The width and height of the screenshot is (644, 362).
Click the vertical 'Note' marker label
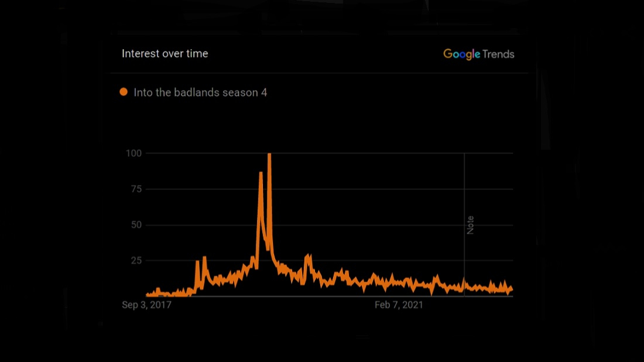click(x=470, y=225)
